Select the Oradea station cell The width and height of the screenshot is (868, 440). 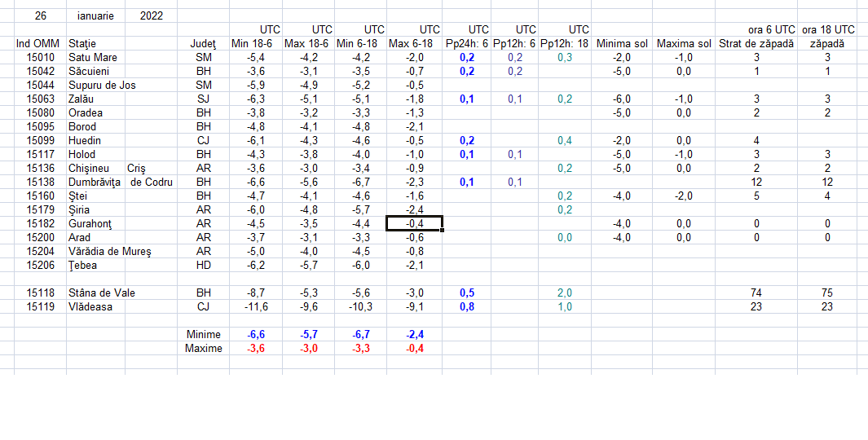(95, 113)
